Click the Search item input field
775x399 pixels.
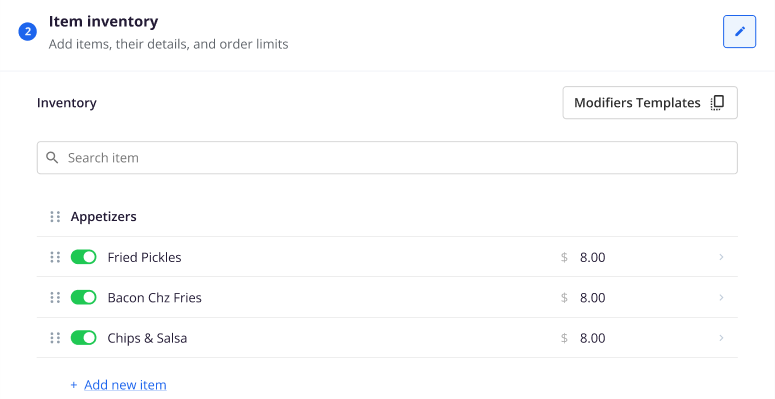[387, 158]
